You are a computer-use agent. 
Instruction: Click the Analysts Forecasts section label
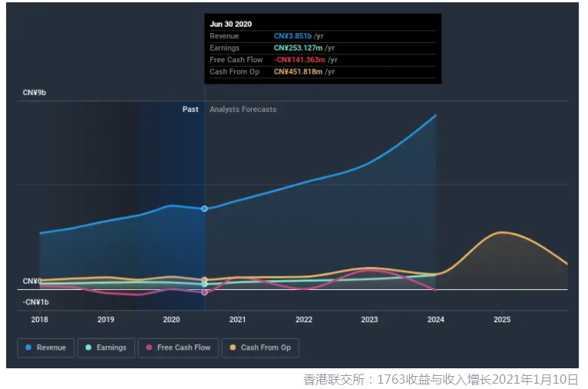coord(243,110)
